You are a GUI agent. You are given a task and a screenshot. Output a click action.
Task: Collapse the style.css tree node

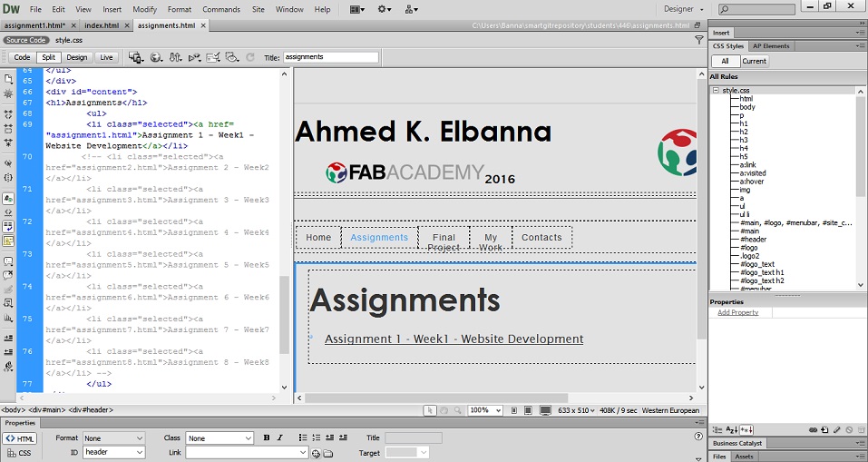tap(716, 90)
